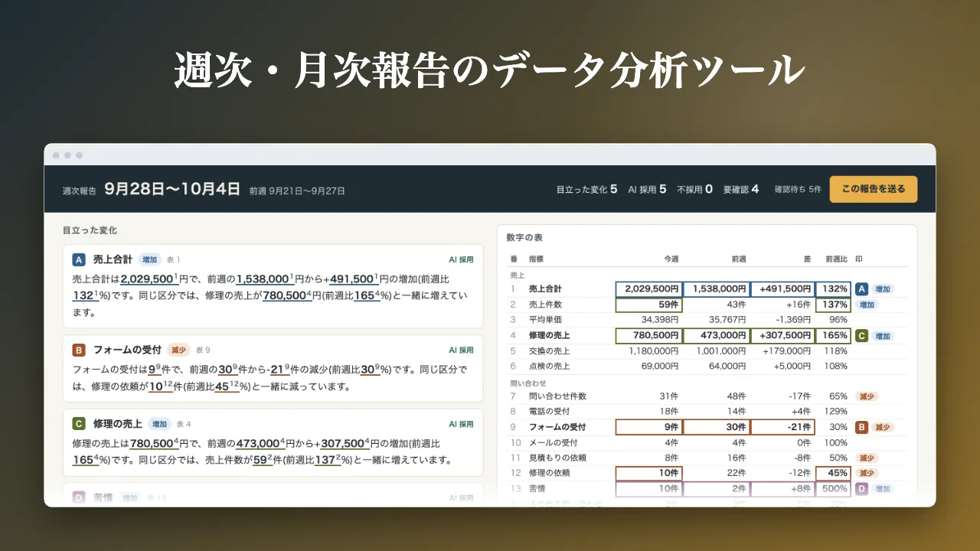Select the B badge on フォームの受付 card
Image resolution: width=980 pixels, height=551 pixels.
tap(78, 350)
